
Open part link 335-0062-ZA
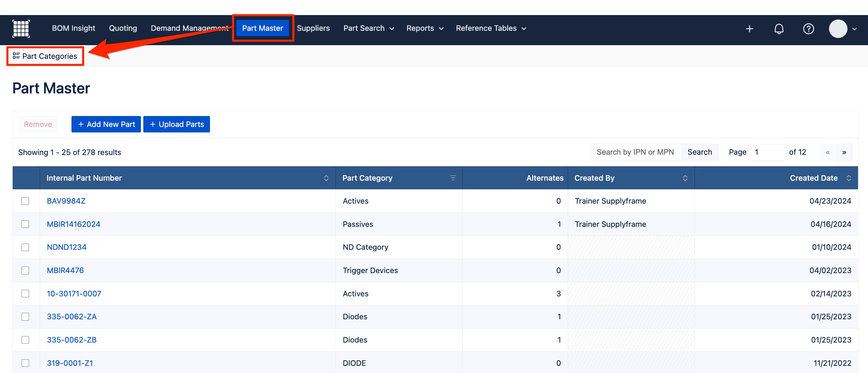pos(72,317)
